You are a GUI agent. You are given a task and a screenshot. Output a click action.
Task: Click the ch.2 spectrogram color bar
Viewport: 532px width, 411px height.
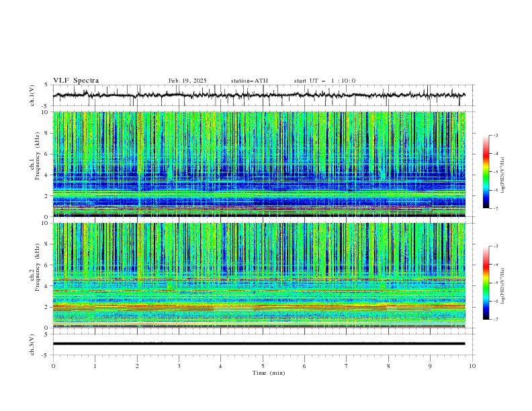[486, 283]
